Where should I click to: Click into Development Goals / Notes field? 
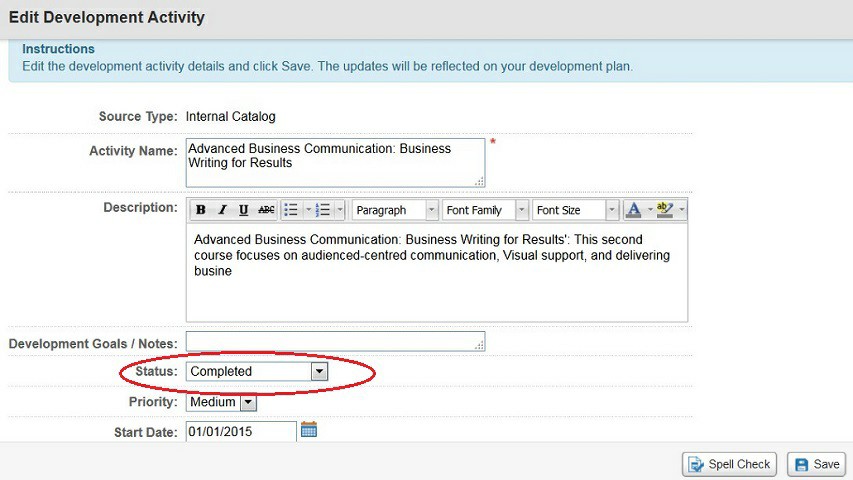[335, 341]
